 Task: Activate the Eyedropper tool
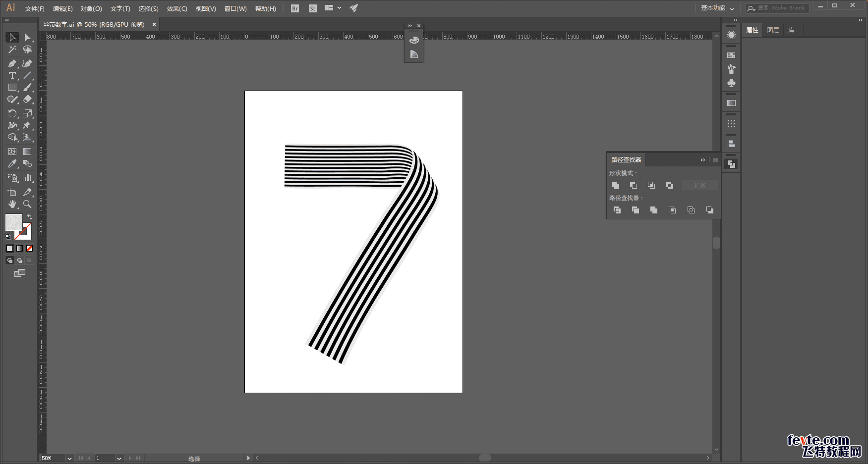pos(12,163)
